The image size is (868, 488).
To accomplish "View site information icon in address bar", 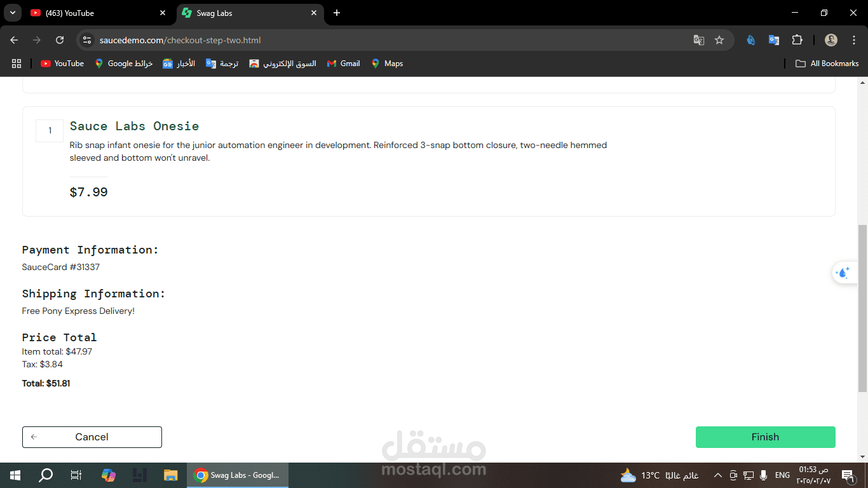I will (x=88, y=40).
